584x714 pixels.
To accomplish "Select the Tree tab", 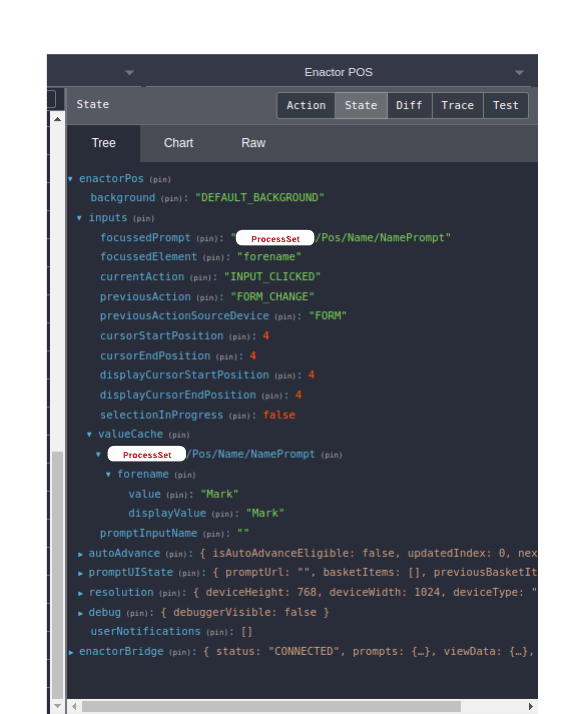I will [104, 143].
